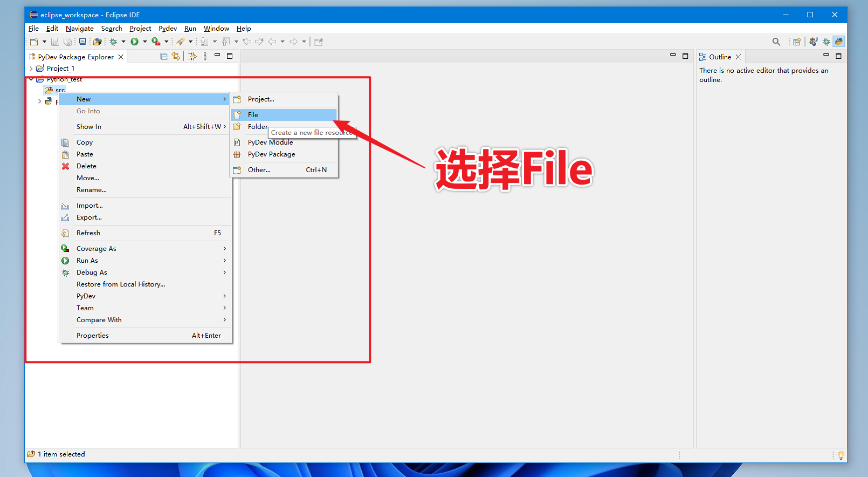868x477 pixels.
Task: Click the Open Type globe-folder toolbar icon
Action: coord(98,42)
